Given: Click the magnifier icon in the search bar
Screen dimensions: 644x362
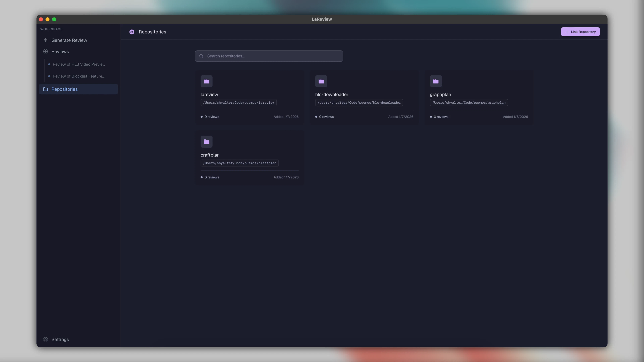Looking at the screenshot, I should (201, 56).
